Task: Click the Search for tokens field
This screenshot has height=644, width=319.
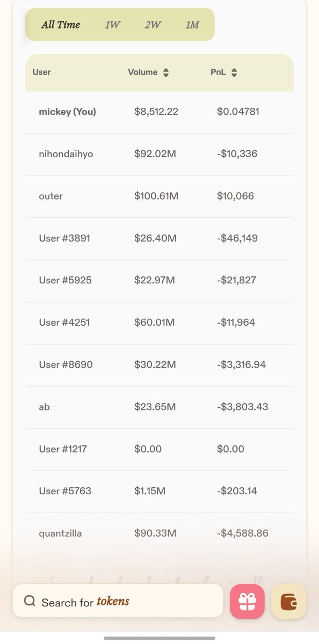Action: [x=118, y=601]
